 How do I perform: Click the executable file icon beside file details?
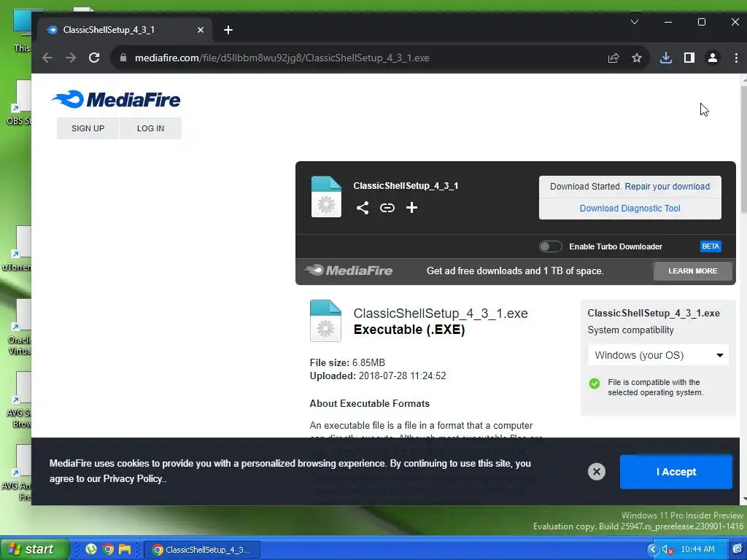tap(325, 321)
